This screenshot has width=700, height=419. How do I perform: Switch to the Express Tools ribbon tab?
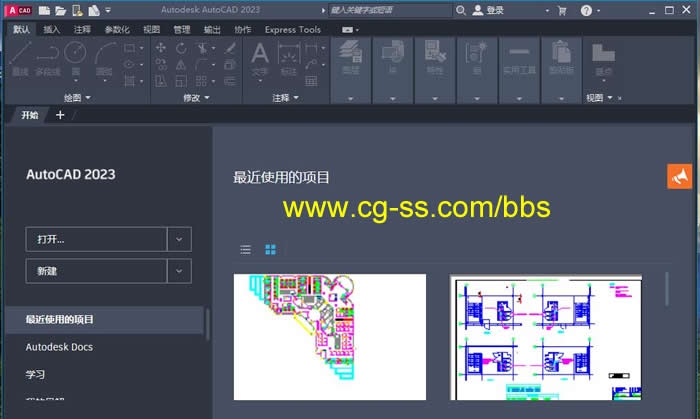coord(293,30)
